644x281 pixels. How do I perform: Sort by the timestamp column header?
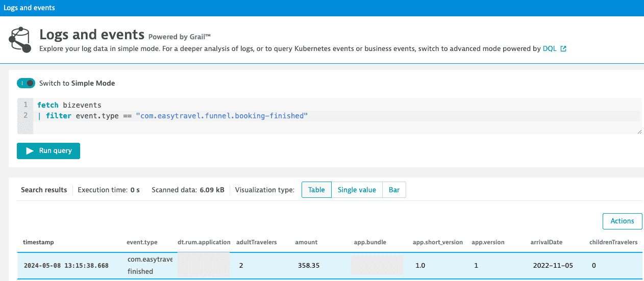[x=38, y=242]
